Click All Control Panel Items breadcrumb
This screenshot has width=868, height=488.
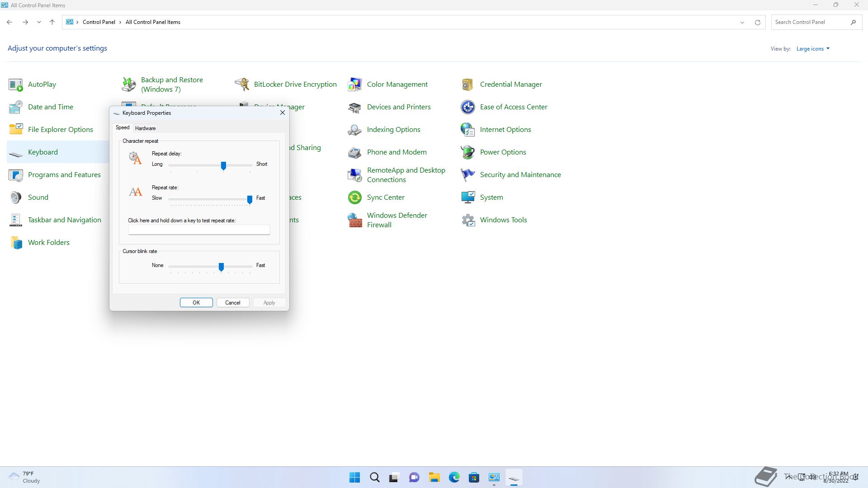(x=153, y=22)
